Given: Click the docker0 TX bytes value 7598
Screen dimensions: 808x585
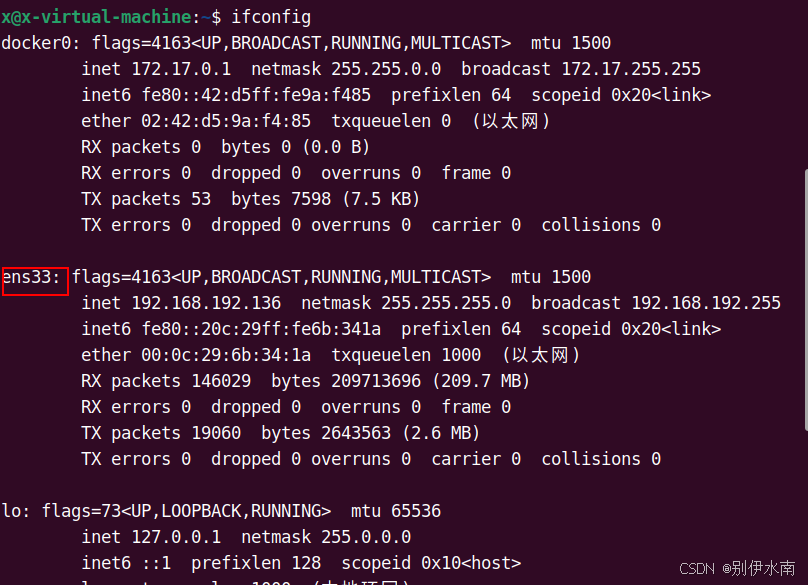Looking at the screenshot, I should click(x=311, y=199).
